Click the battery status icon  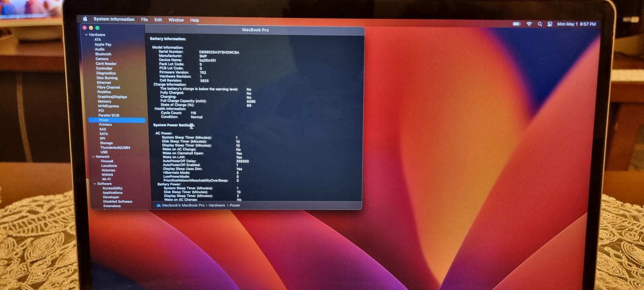(x=516, y=24)
